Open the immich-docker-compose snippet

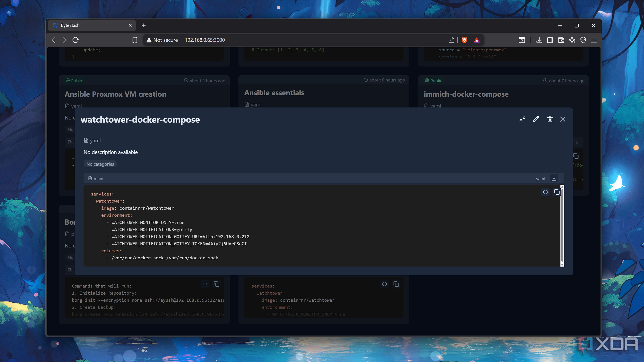(466, 94)
